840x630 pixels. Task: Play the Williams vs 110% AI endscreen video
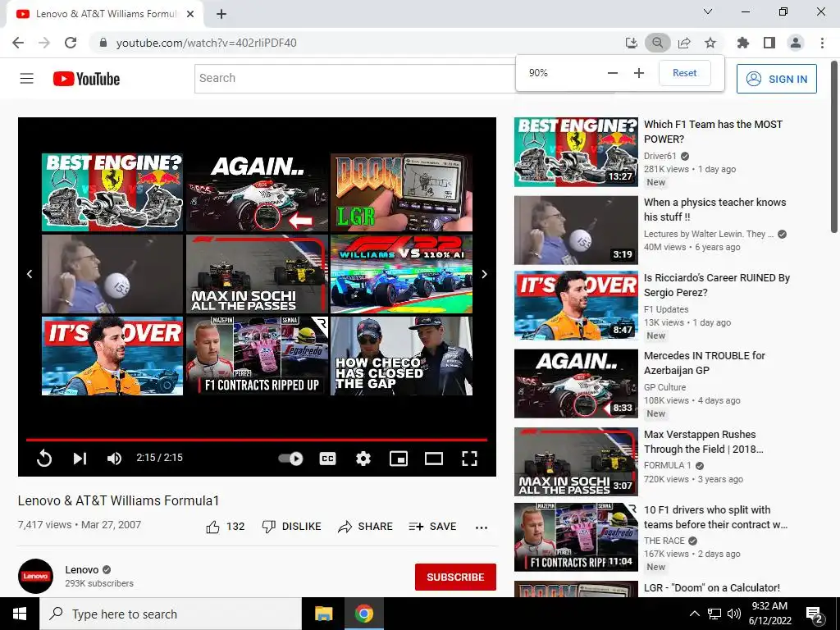401,274
